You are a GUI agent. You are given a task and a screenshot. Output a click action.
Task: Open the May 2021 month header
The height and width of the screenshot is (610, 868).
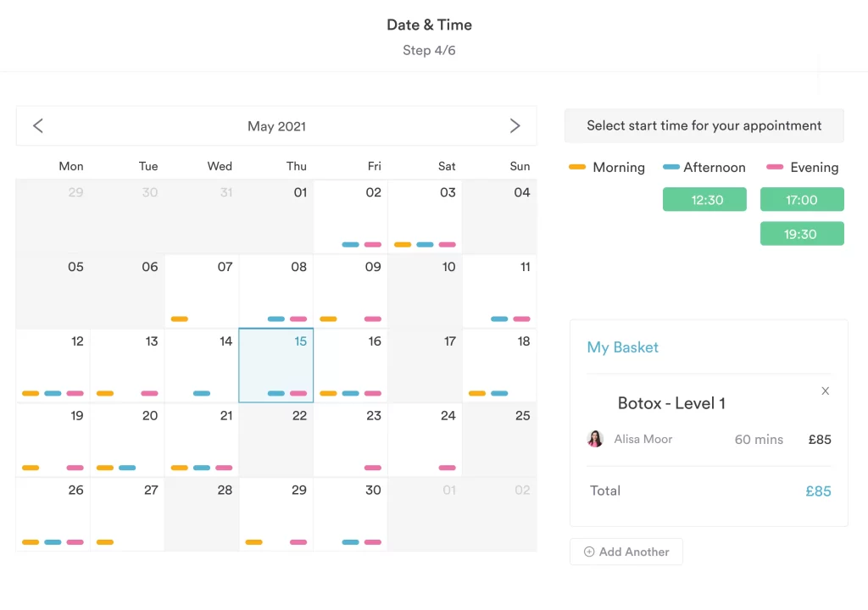coord(275,125)
